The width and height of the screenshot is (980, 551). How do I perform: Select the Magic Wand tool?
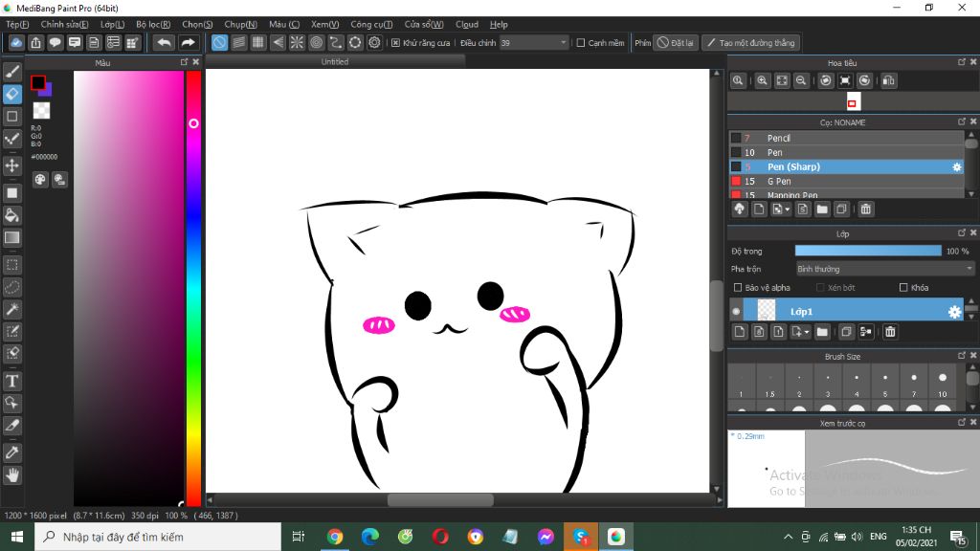pos(11,309)
